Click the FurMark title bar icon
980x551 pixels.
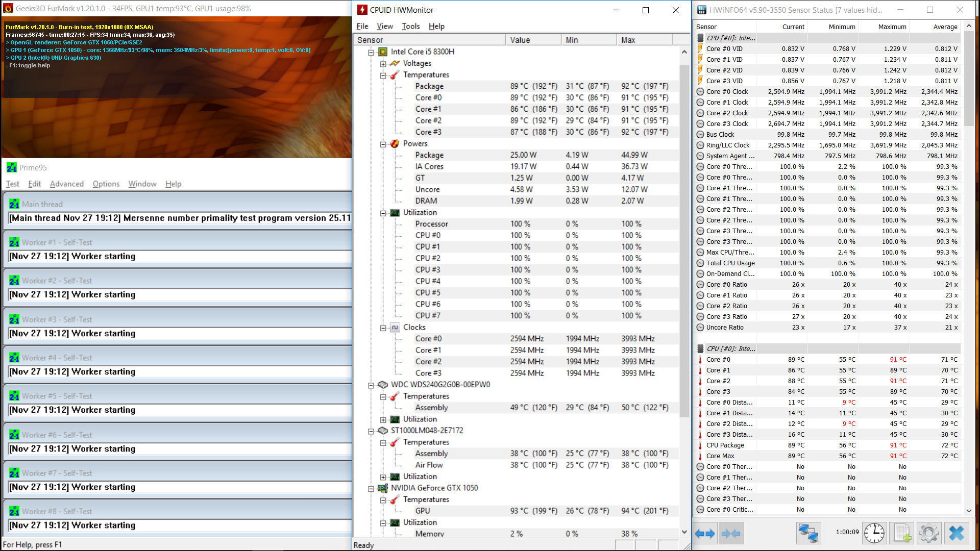coord(8,8)
